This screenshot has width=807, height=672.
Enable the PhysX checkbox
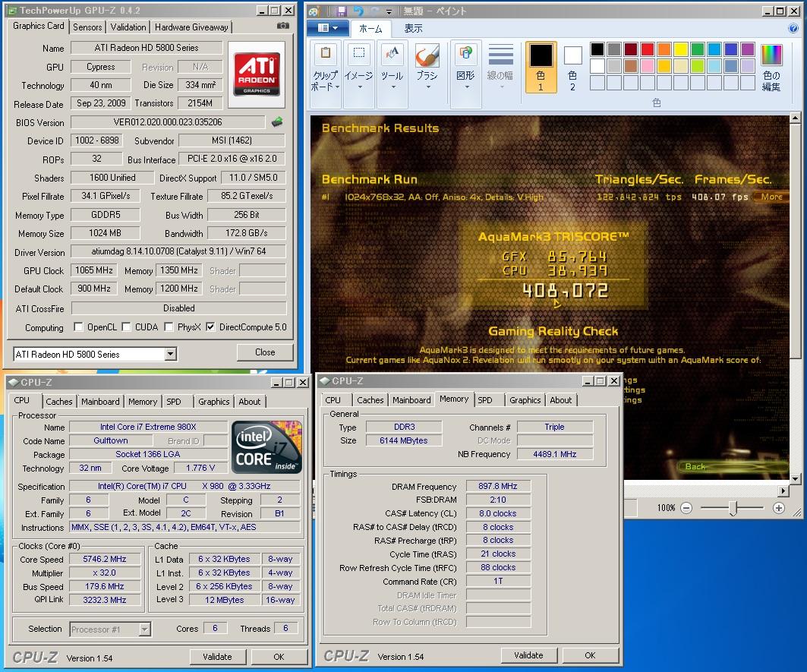click(169, 327)
